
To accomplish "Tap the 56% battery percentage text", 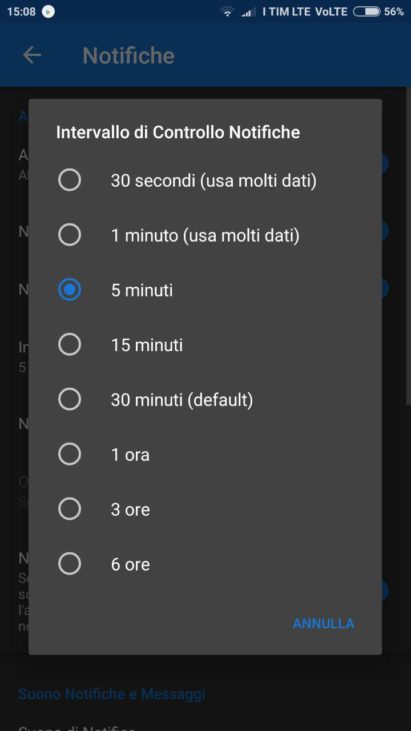I will pyautogui.click(x=394, y=12).
